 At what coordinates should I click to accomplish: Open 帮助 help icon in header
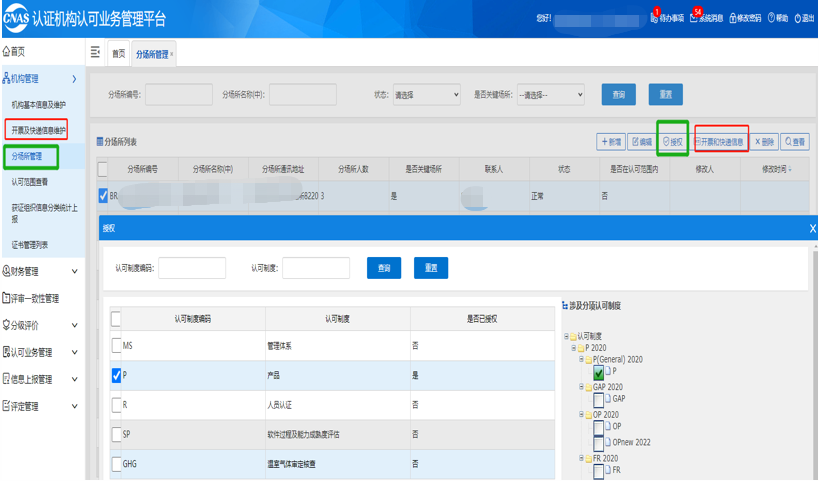coord(771,18)
